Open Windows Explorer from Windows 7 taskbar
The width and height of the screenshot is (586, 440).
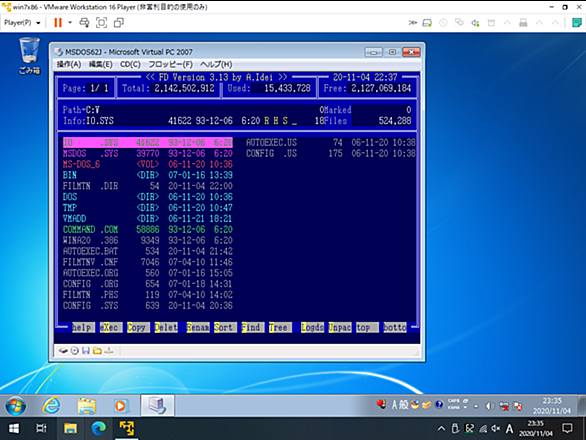87,406
